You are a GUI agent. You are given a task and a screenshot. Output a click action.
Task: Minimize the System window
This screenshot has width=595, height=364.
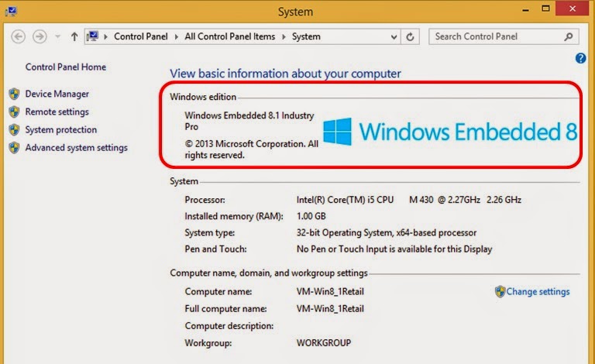[525, 10]
